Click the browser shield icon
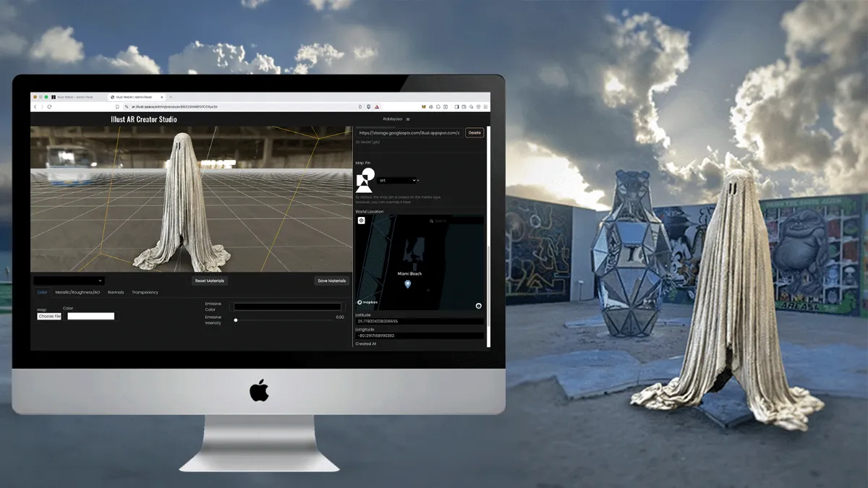This screenshot has width=868, height=488. (x=369, y=106)
